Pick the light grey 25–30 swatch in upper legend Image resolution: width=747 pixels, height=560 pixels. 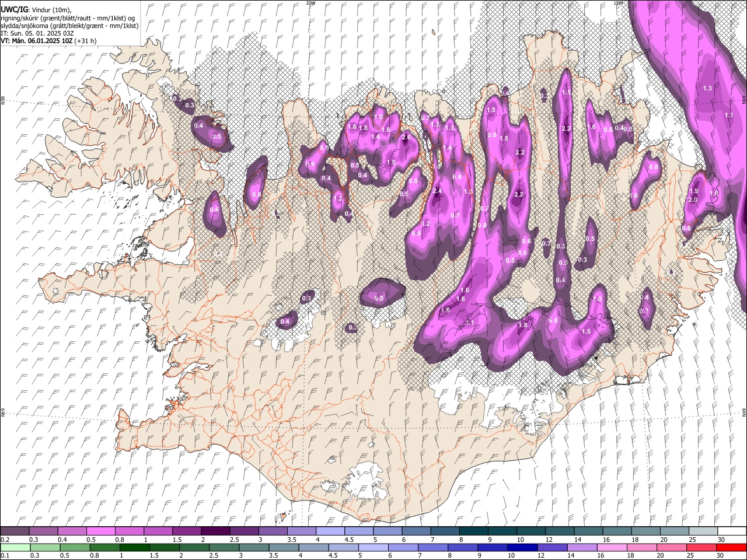703,531
